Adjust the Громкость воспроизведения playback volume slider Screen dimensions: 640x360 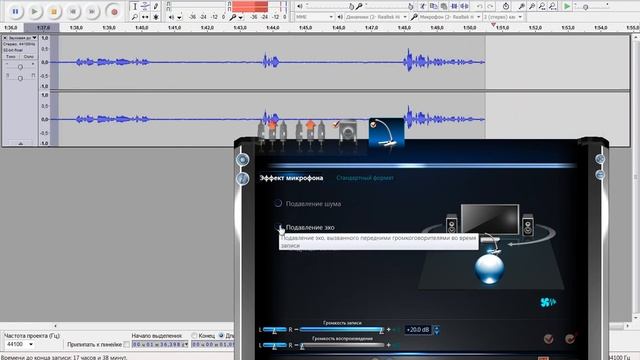[342, 345]
